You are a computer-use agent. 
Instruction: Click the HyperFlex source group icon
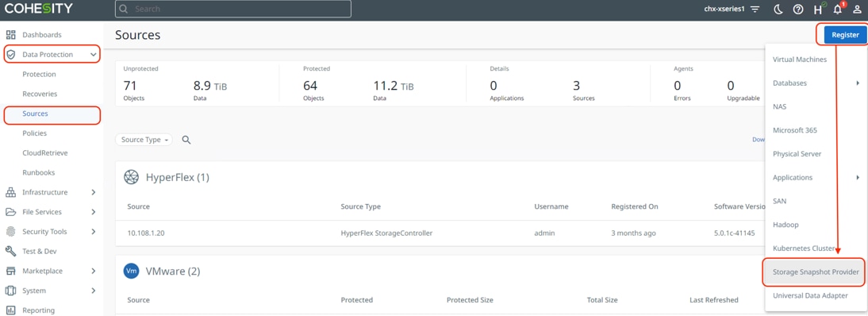point(131,177)
